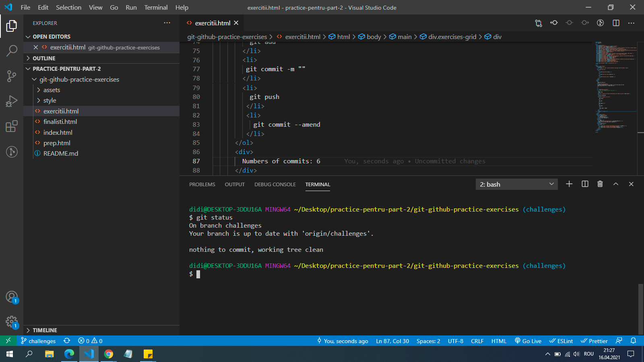Open the Search view in activity bar

(12, 51)
